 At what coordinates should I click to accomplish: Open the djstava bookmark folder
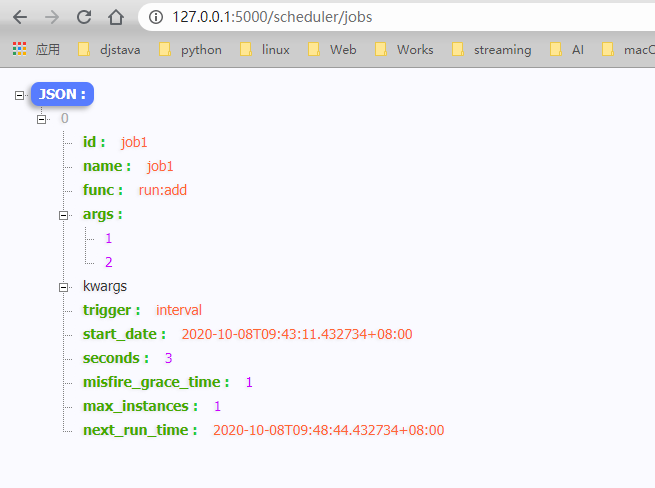(109, 49)
